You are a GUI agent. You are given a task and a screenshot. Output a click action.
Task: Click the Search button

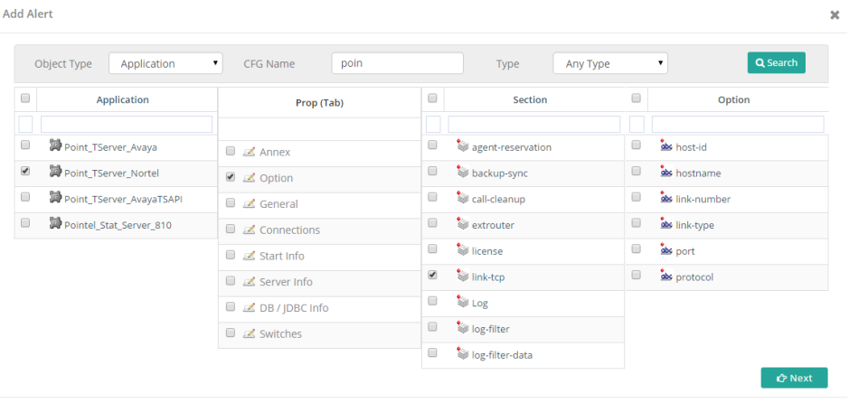[x=776, y=62]
